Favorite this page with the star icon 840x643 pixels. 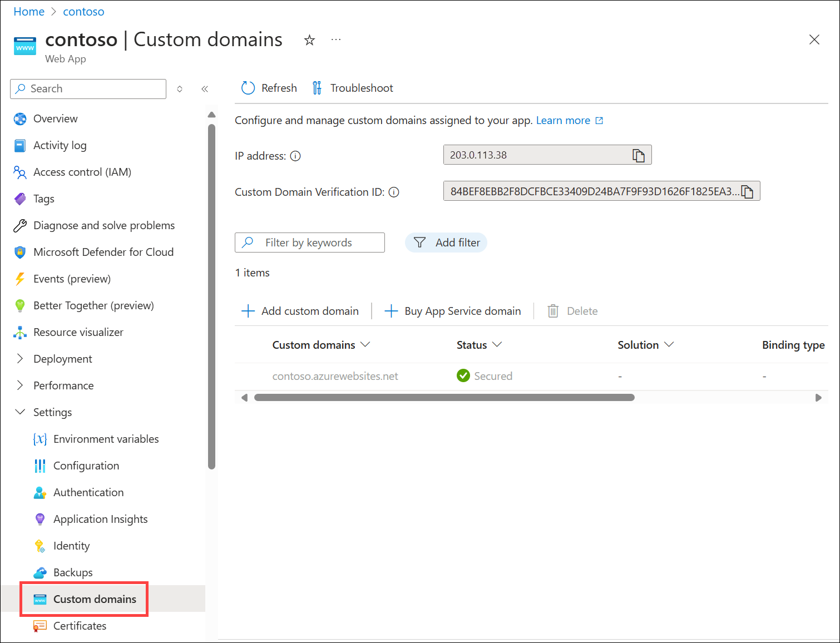tap(310, 40)
